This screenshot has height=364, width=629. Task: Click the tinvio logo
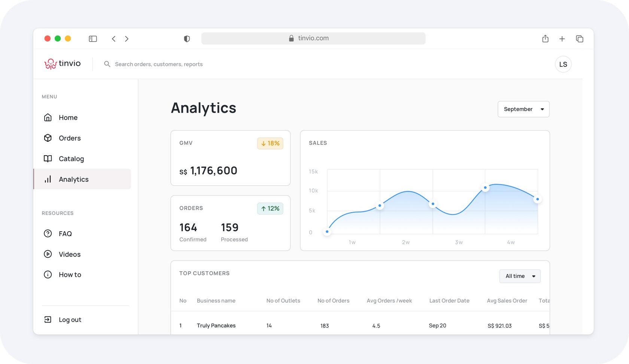(x=63, y=64)
